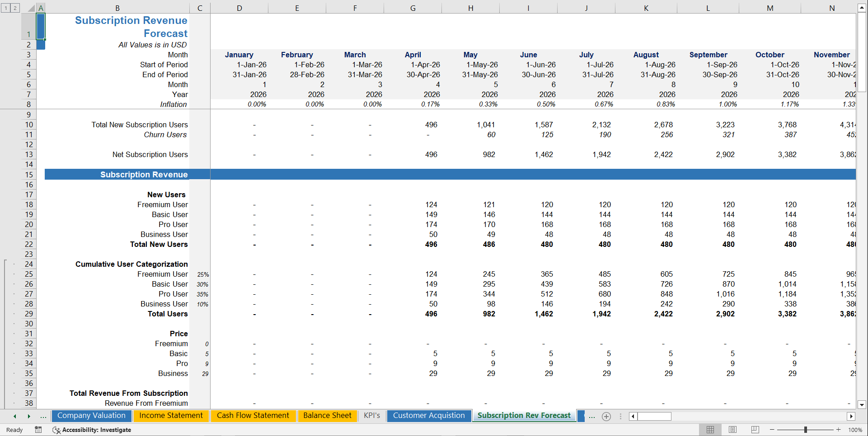
Task: Open Page Break Preview from status bar
Action: point(755,429)
